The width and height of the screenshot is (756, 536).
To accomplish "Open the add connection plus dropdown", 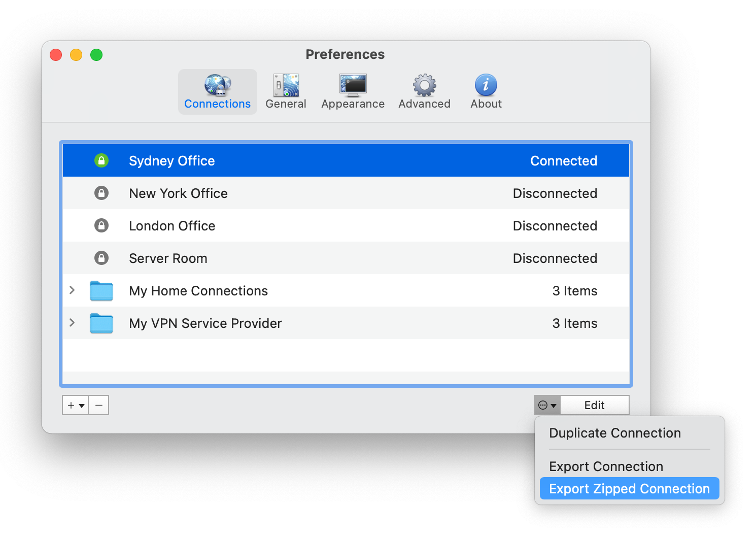I will 76,406.
